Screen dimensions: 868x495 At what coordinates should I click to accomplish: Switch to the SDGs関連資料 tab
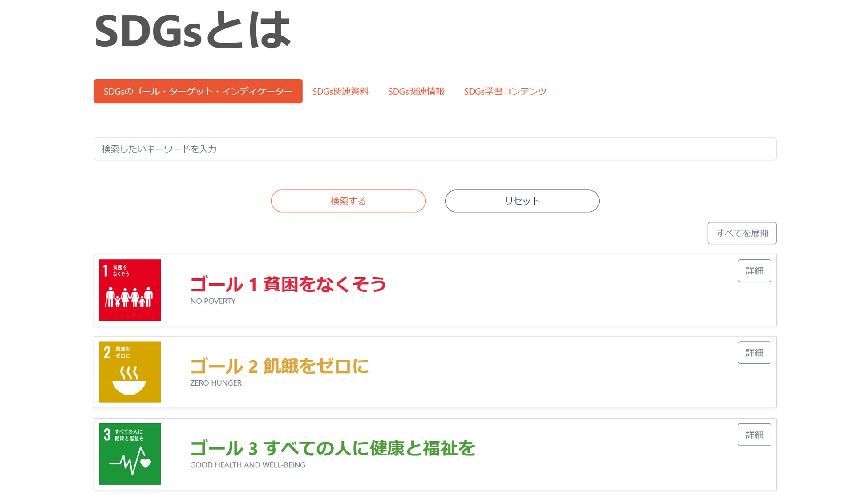(340, 91)
